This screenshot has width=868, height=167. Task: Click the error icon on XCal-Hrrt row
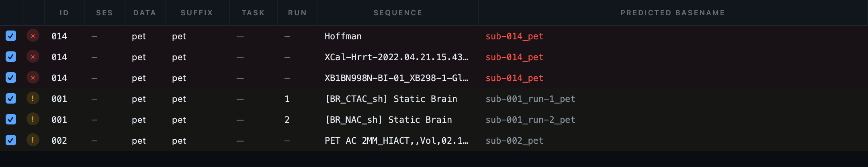(33, 57)
